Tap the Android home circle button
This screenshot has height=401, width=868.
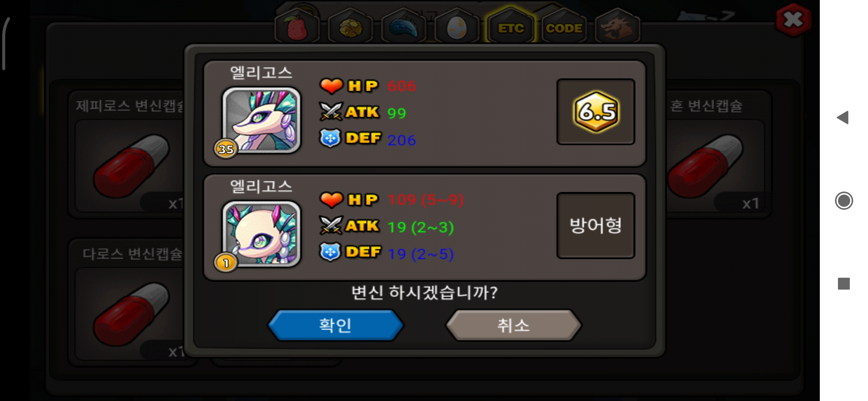click(x=844, y=200)
